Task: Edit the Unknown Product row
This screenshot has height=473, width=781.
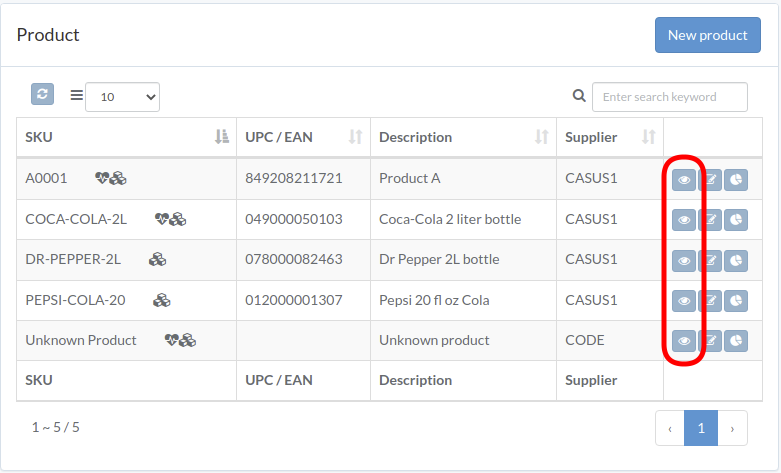Action: coord(710,341)
